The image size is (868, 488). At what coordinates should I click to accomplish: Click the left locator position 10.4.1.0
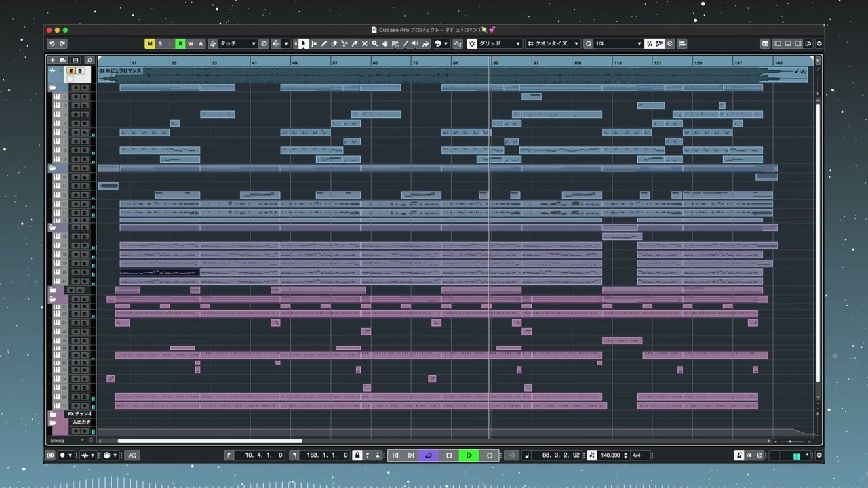[263, 455]
